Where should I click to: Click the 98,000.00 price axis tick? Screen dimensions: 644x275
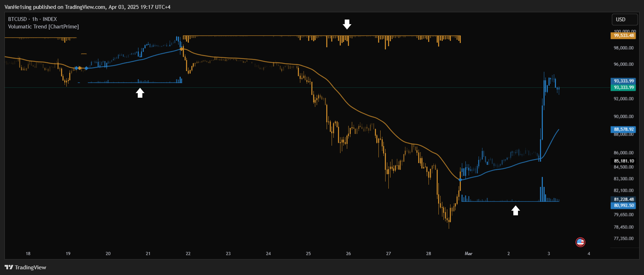[624, 48]
